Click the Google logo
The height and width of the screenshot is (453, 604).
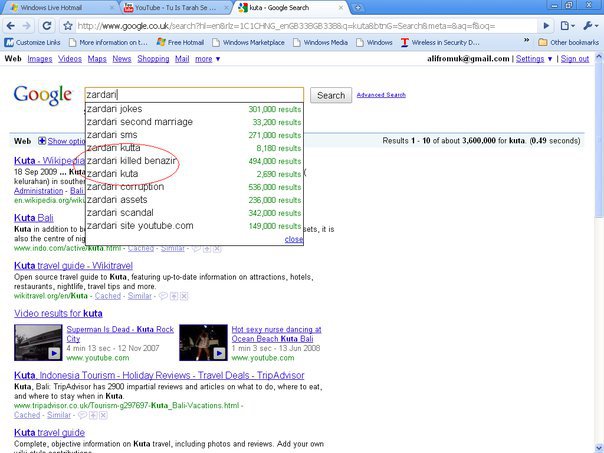(41, 95)
